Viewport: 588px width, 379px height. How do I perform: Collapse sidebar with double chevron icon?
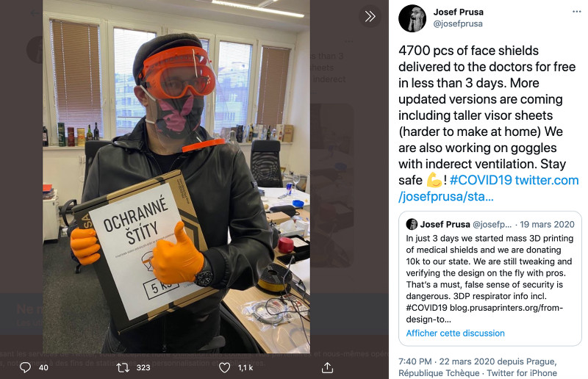tap(370, 16)
